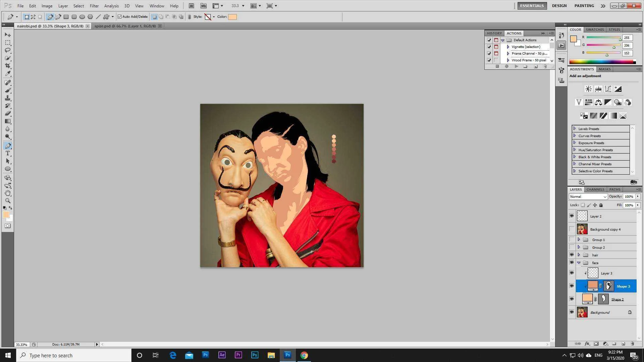This screenshot has width=644, height=362.
Task: Show the Group 2 layer group
Action: tap(572, 247)
